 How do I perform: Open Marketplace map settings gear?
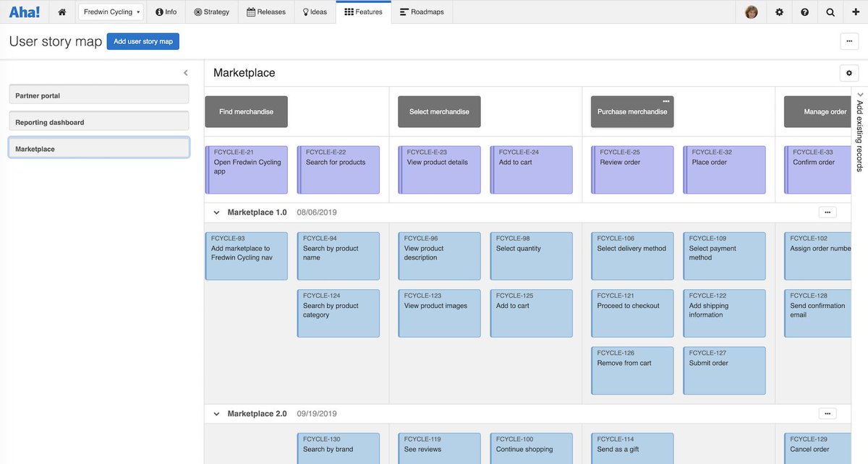(849, 73)
